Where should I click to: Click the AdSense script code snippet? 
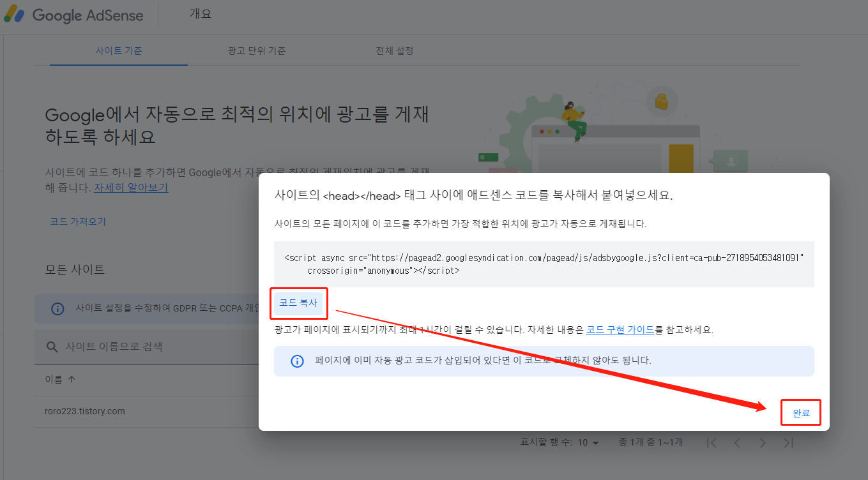[544, 264]
